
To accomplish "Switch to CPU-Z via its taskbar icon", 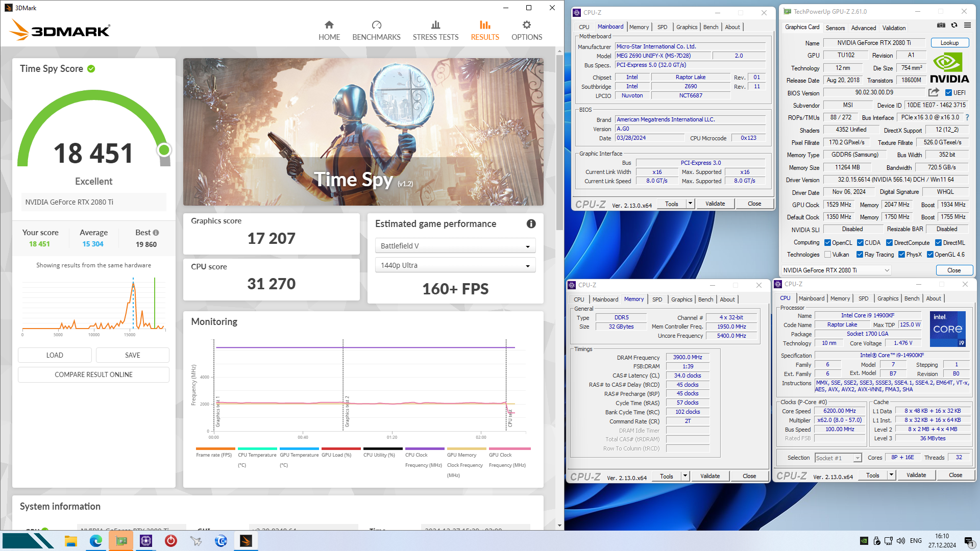I will click(x=146, y=541).
